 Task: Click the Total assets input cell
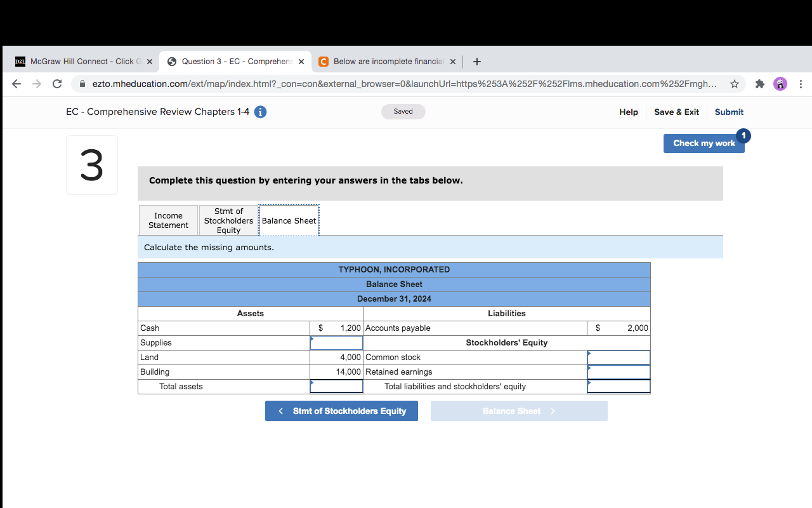click(x=336, y=386)
